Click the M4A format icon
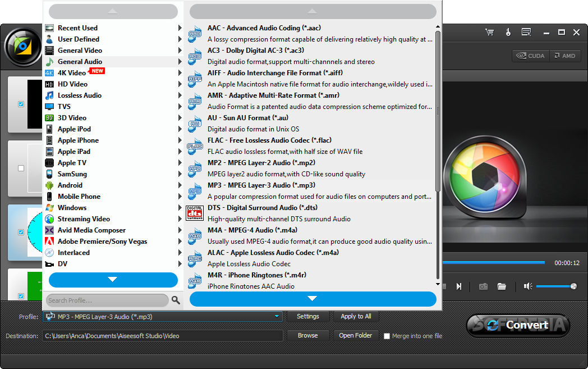Viewport: 588px width, 369px height. tap(195, 236)
